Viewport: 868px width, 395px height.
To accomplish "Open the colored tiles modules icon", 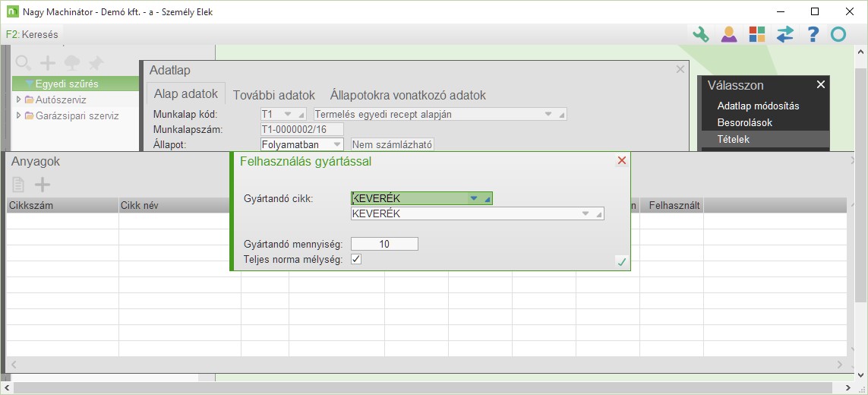I will click(x=756, y=34).
